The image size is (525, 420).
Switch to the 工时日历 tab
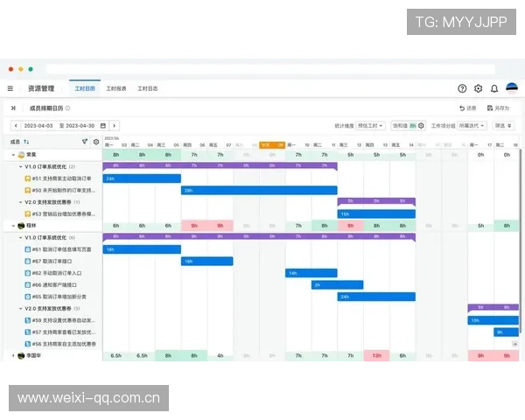pyautogui.click(x=85, y=88)
